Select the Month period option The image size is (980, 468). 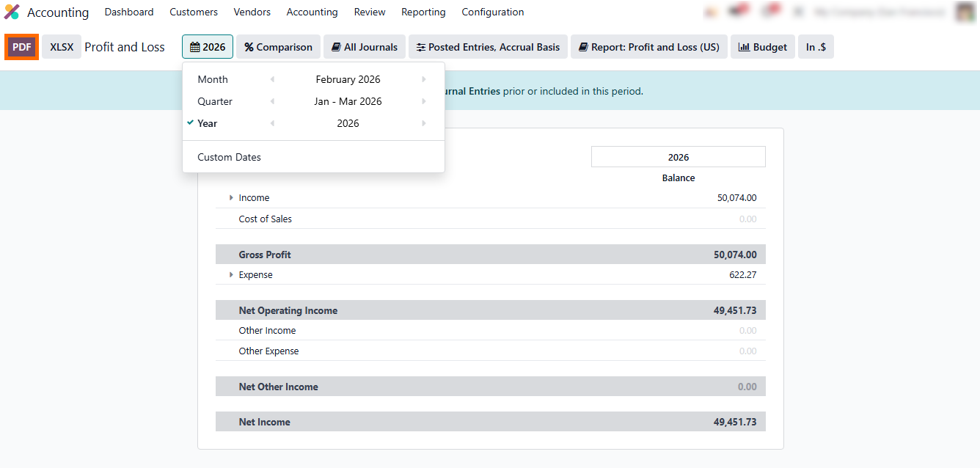point(213,79)
